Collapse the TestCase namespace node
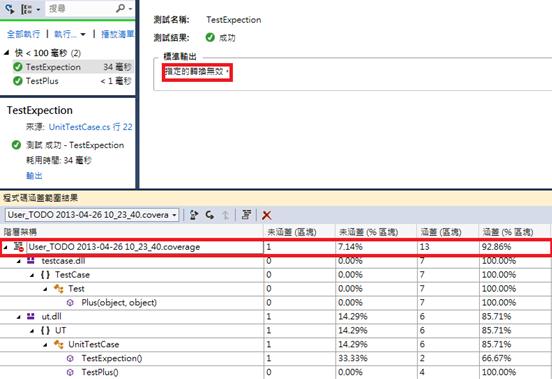Image resolution: width=552 pixels, height=379 pixels. (32, 275)
